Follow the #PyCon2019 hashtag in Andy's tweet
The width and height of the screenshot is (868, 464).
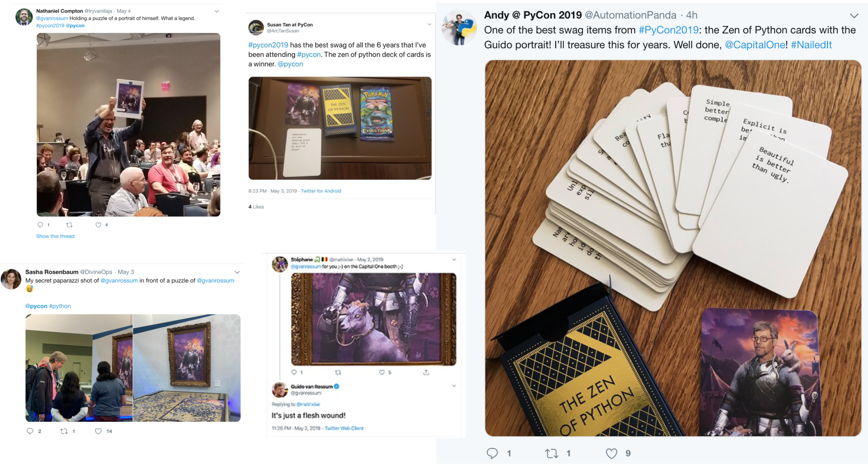coord(668,30)
